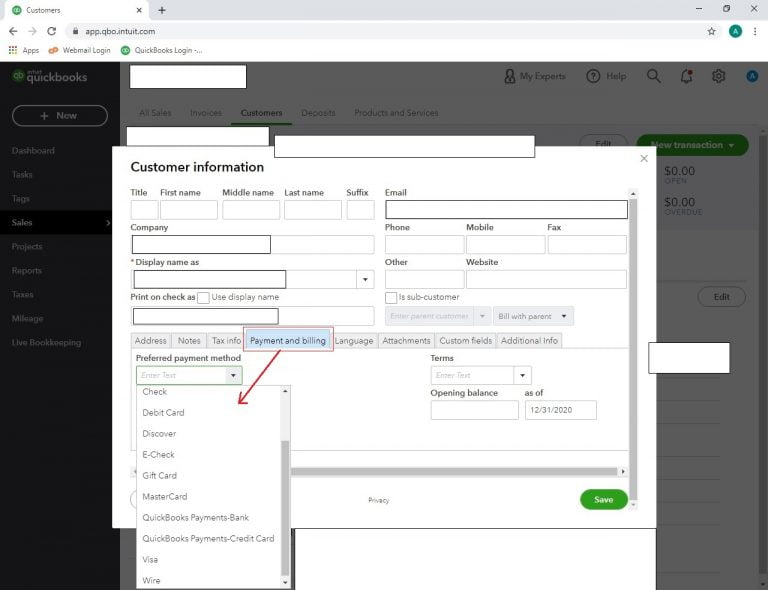
Task: Open Tasks in the sidebar
Action: (22, 174)
